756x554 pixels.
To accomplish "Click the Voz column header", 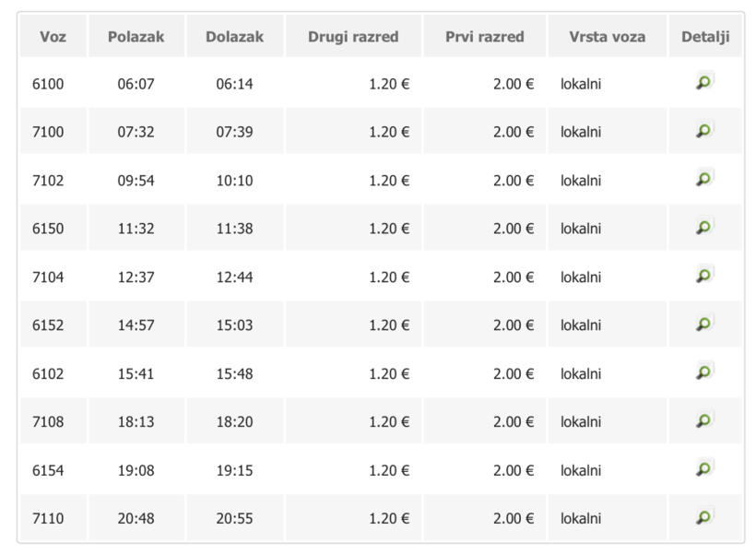I will pos(53,37).
